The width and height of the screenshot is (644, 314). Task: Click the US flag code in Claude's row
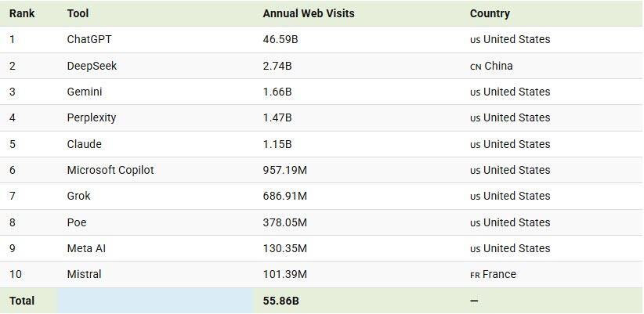(475, 145)
